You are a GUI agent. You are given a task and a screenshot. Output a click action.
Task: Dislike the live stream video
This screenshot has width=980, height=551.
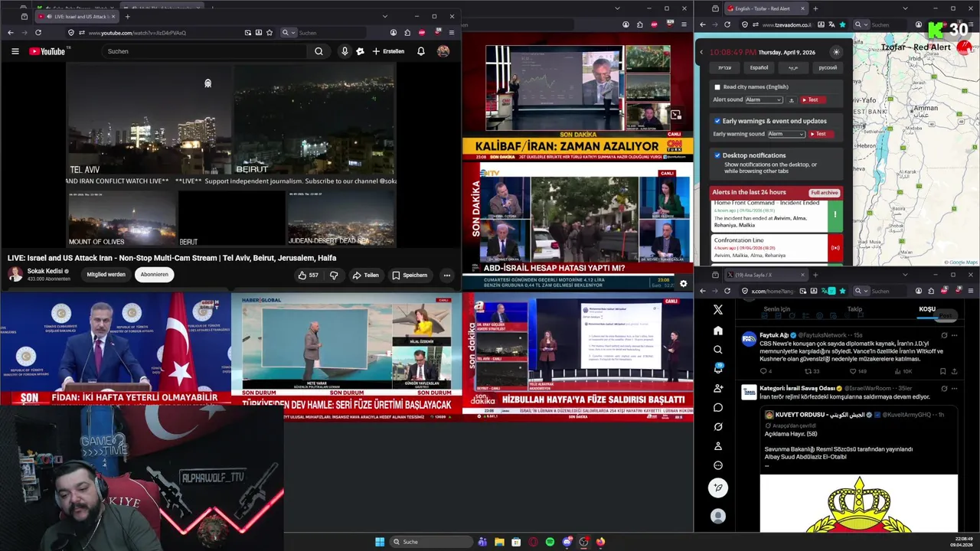[334, 275]
